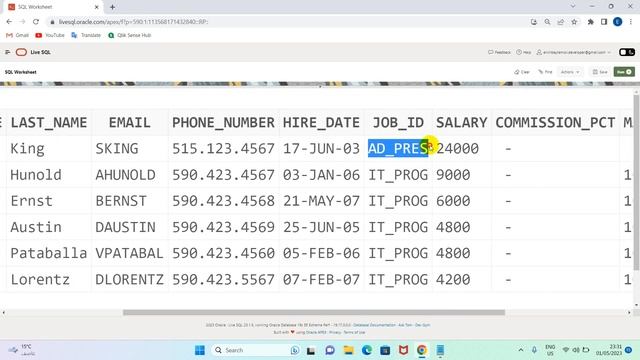Open the Live SQL navigation menu icon
Screen dimensions: 640x360
[x=7, y=52]
